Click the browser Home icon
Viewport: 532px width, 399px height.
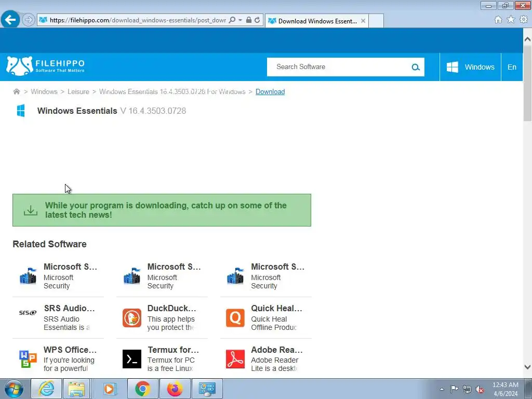[x=498, y=20]
